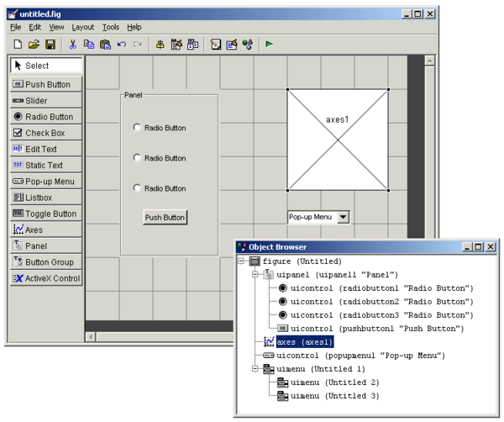This screenshot has height=422, width=504.
Task: Open the File menu
Action: click(x=15, y=28)
